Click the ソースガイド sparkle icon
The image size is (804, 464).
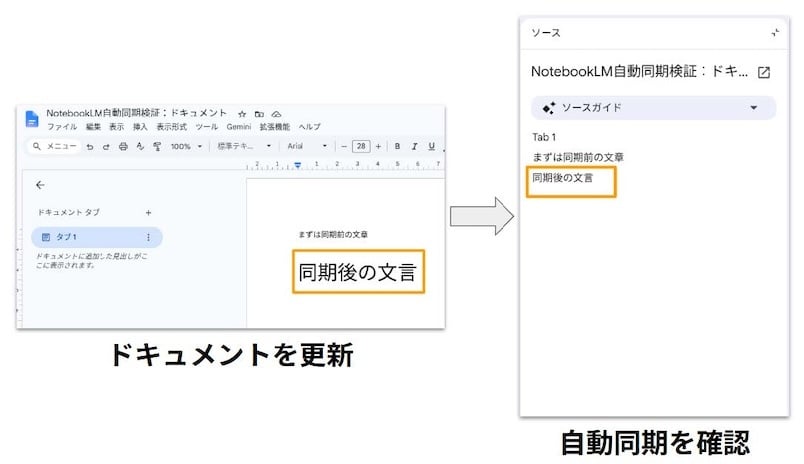549,108
